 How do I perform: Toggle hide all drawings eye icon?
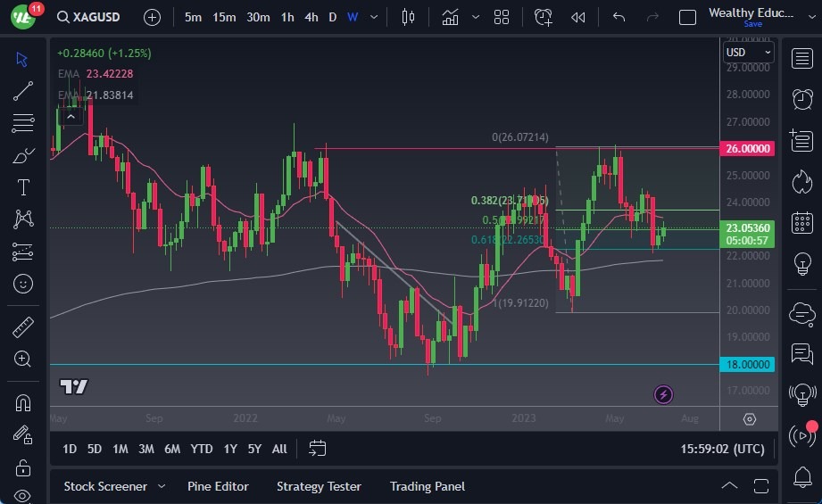point(23,496)
